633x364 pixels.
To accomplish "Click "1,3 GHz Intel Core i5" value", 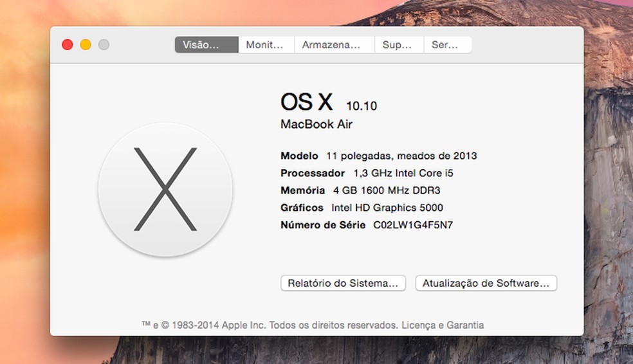I will (403, 173).
